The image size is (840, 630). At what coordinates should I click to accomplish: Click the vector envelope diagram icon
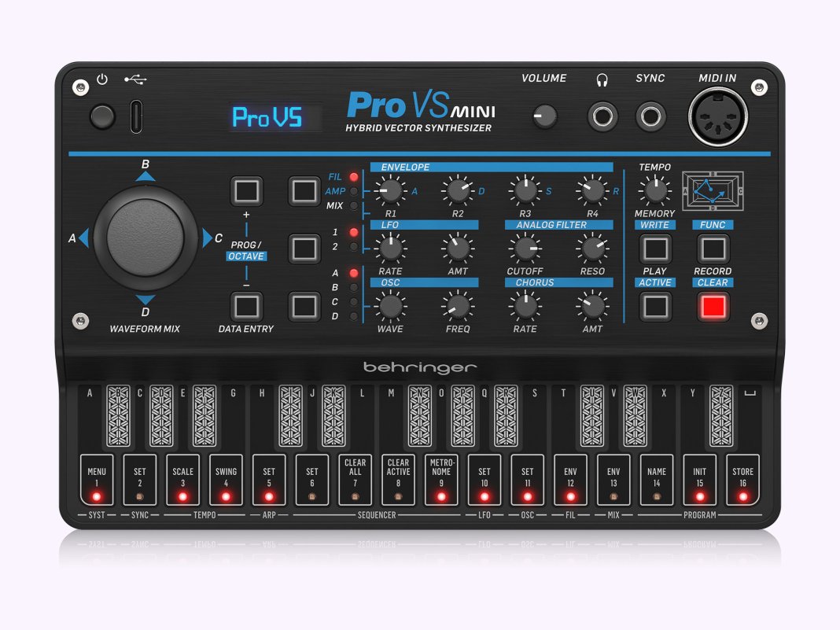tap(713, 190)
